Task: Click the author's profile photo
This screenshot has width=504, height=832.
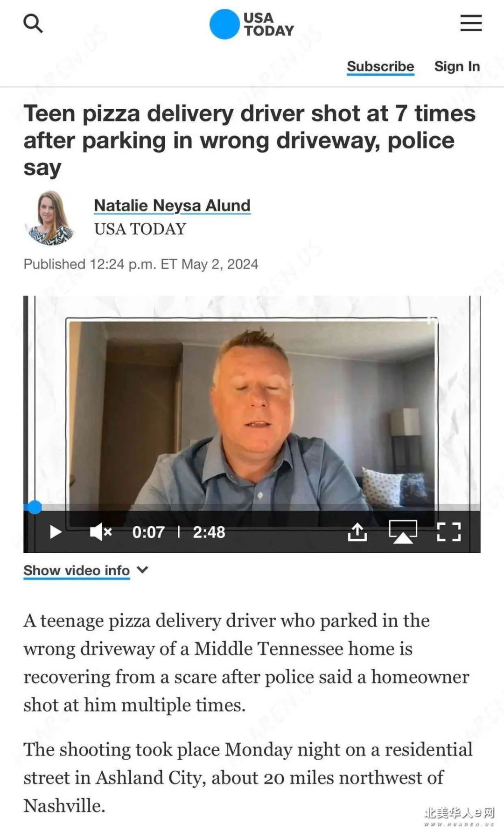Action: [50, 218]
